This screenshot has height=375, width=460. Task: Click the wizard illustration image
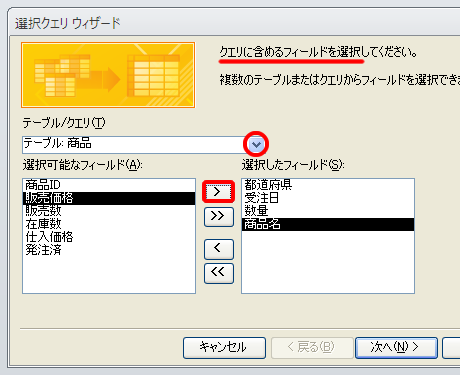(108, 75)
